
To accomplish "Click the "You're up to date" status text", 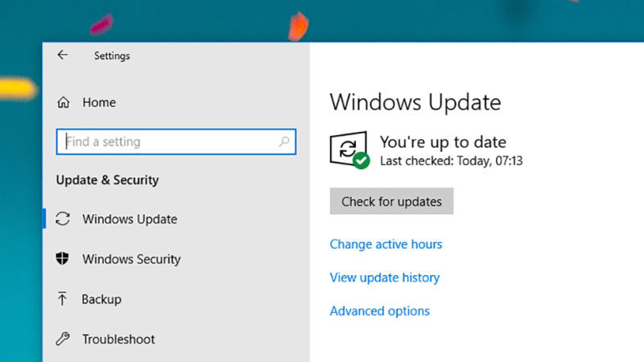I will [x=442, y=142].
